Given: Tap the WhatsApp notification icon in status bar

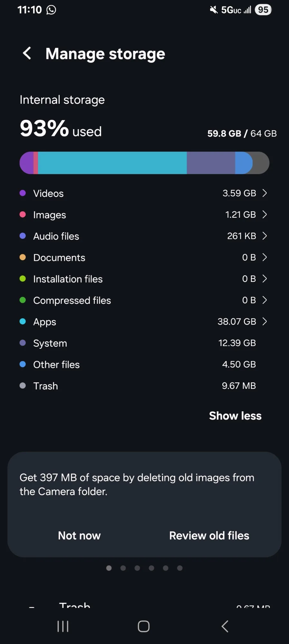Looking at the screenshot, I should (51, 10).
